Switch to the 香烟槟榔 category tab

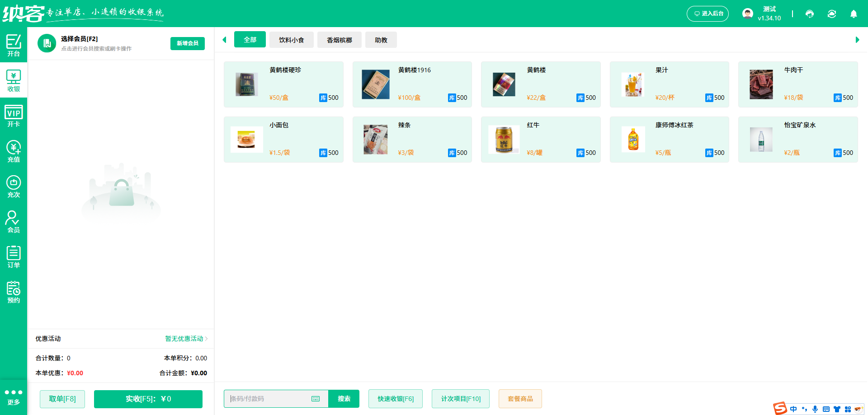coord(339,40)
